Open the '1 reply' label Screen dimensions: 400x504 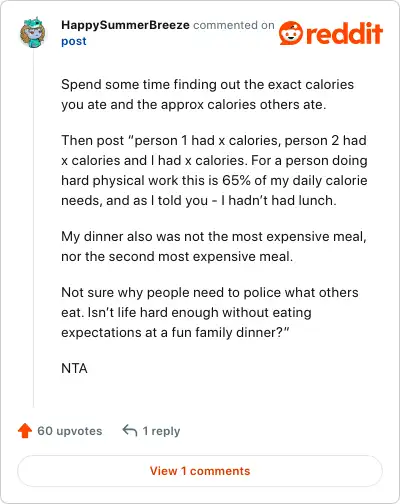click(161, 431)
